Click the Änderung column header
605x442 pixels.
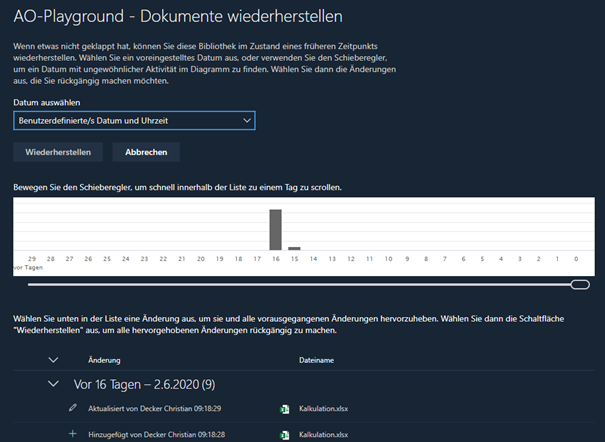tap(104, 360)
